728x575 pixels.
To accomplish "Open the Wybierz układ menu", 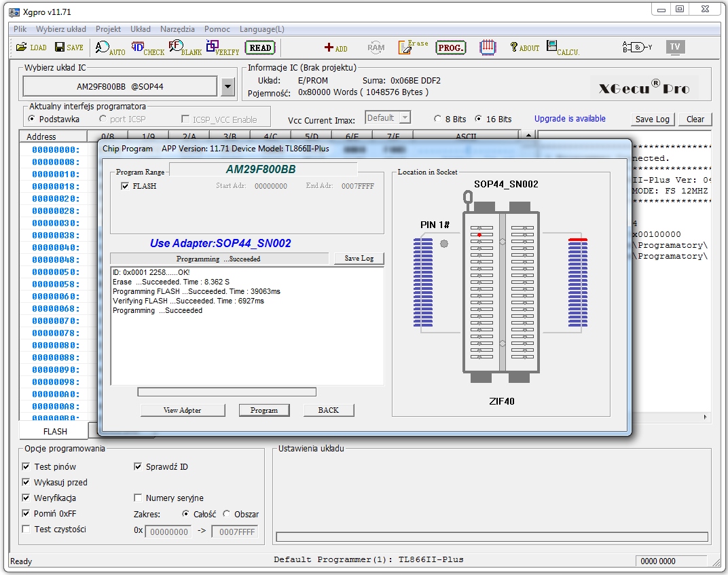I will [x=61, y=29].
